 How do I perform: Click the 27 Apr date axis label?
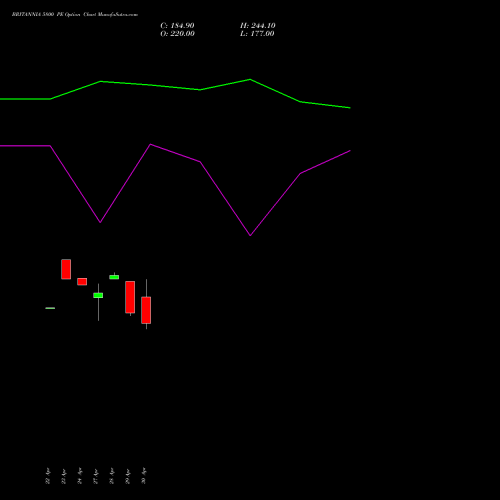pyautogui.click(x=96, y=476)
